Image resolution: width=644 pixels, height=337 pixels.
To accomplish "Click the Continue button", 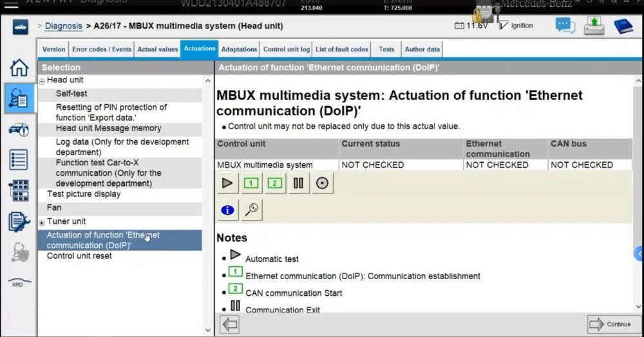I will point(614,324).
